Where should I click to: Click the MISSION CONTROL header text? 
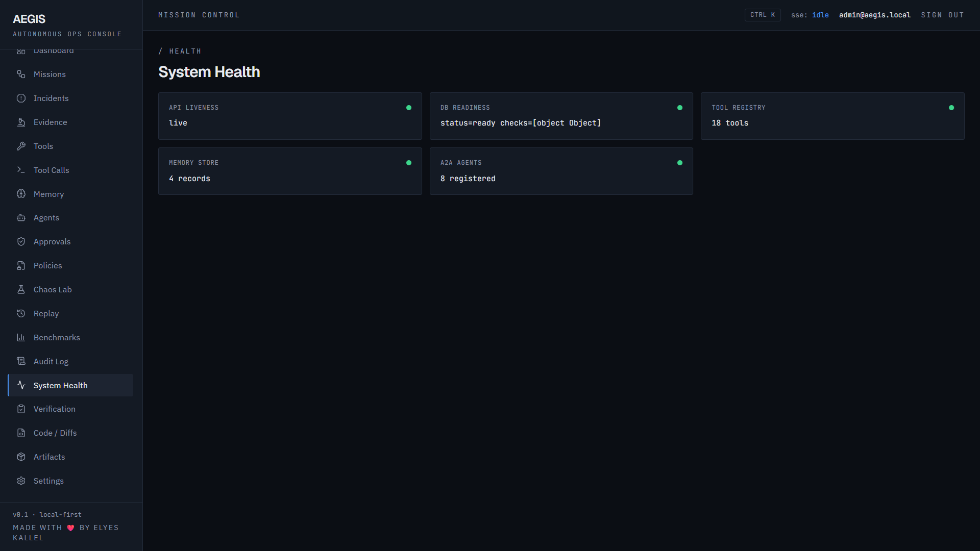[x=199, y=15]
